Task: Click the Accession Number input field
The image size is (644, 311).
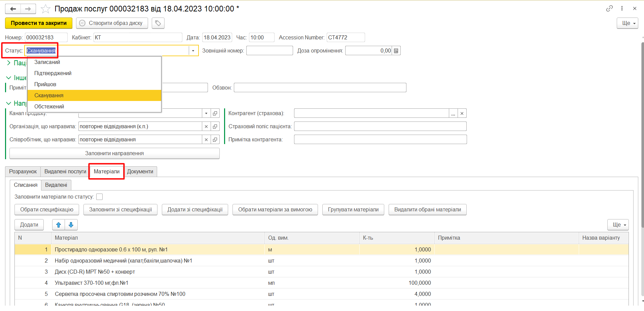Action: point(345,38)
